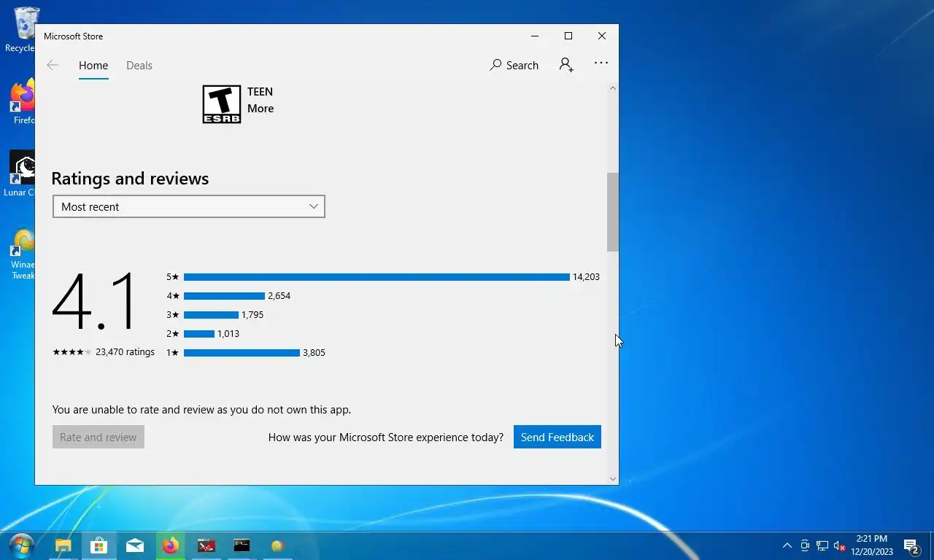
Task: Click the 2-star rating bar
Action: point(199,334)
